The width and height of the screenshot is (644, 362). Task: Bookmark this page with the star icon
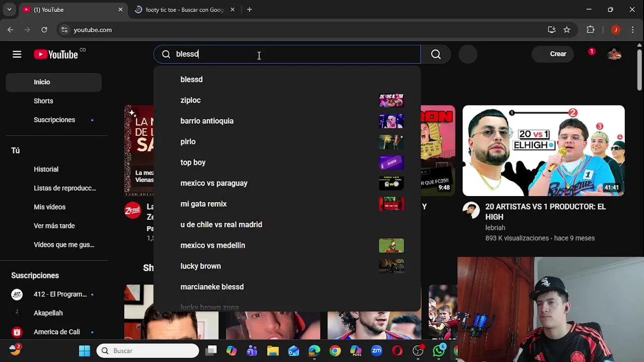click(567, 30)
